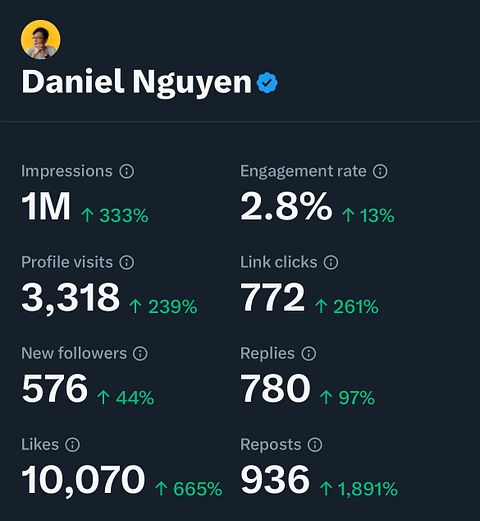Click the info icon next to Replies
The width and height of the screenshot is (480, 521).
pos(309,353)
